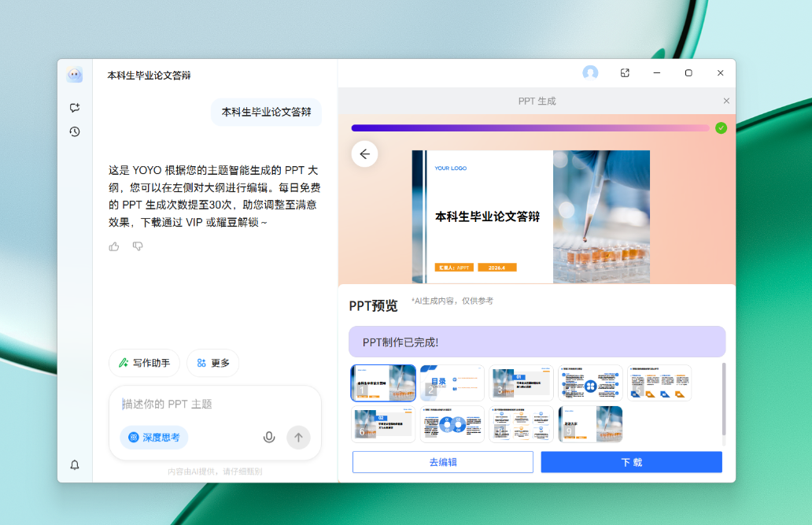Viewport: 812px width, 525px height.
Task: Open notifications bell icon
Action: click(75, 465)
